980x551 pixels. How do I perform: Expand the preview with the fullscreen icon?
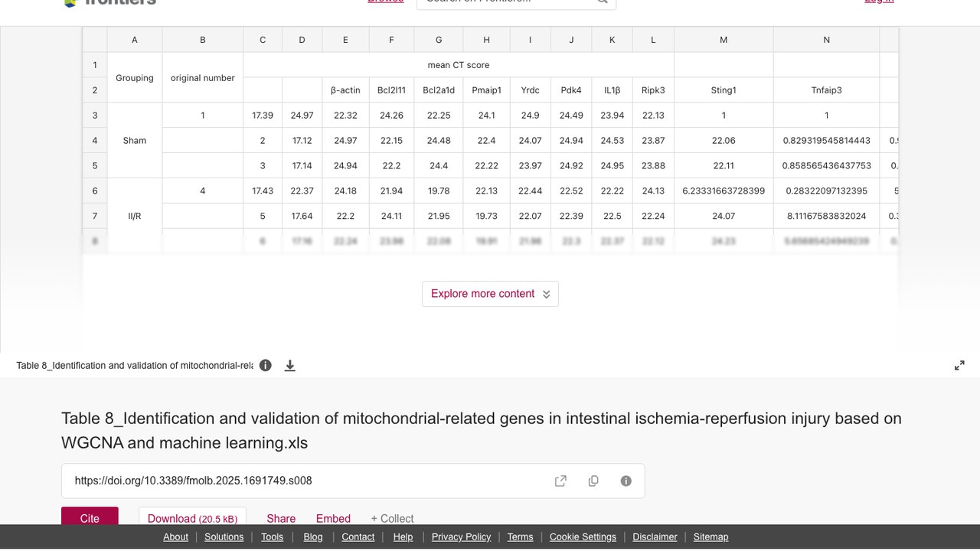[x=959, y=366]
